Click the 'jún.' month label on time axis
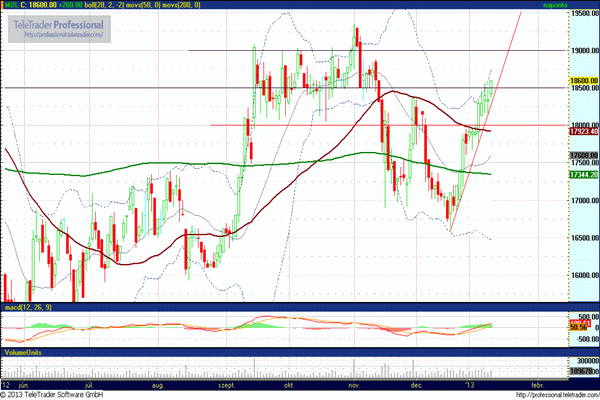This screenshot has height=400, width=600. [24, 385]
